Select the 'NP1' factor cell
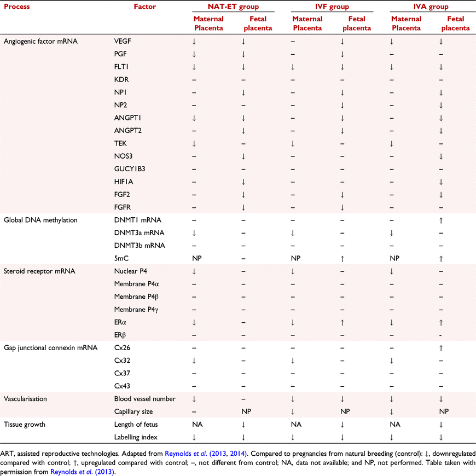 [120, 92]
